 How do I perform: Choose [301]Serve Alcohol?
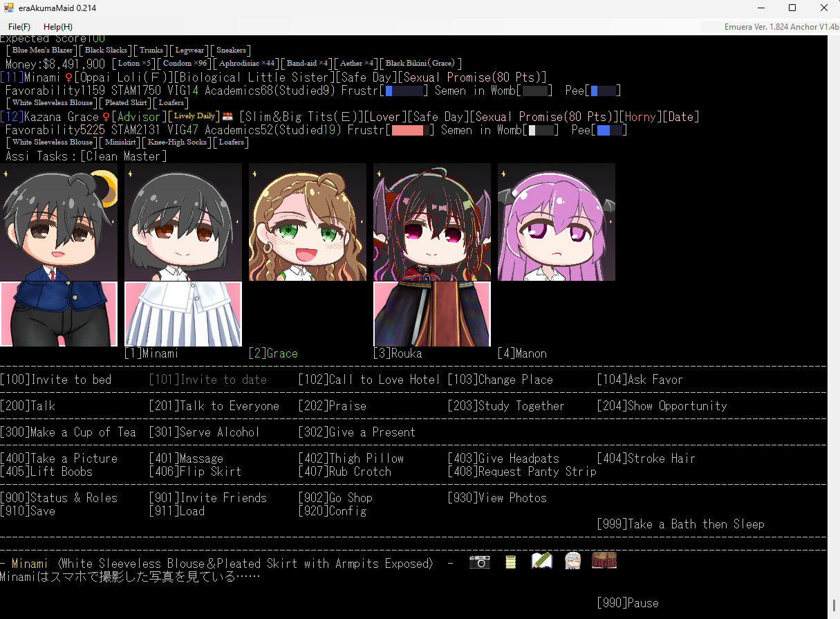coord(205,432)
